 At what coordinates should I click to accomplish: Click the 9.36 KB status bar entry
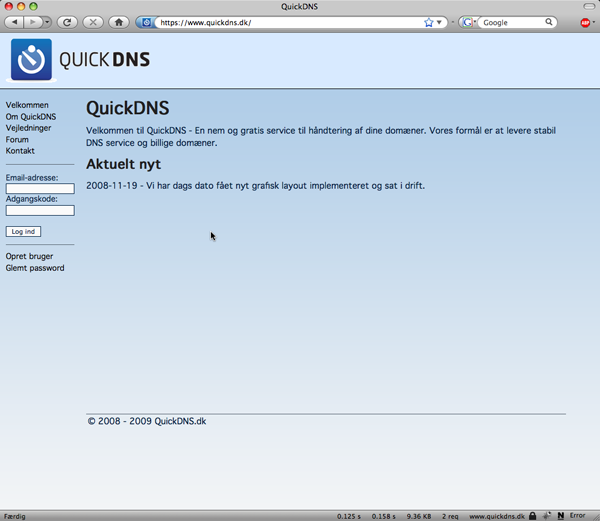tap(419, 516)
